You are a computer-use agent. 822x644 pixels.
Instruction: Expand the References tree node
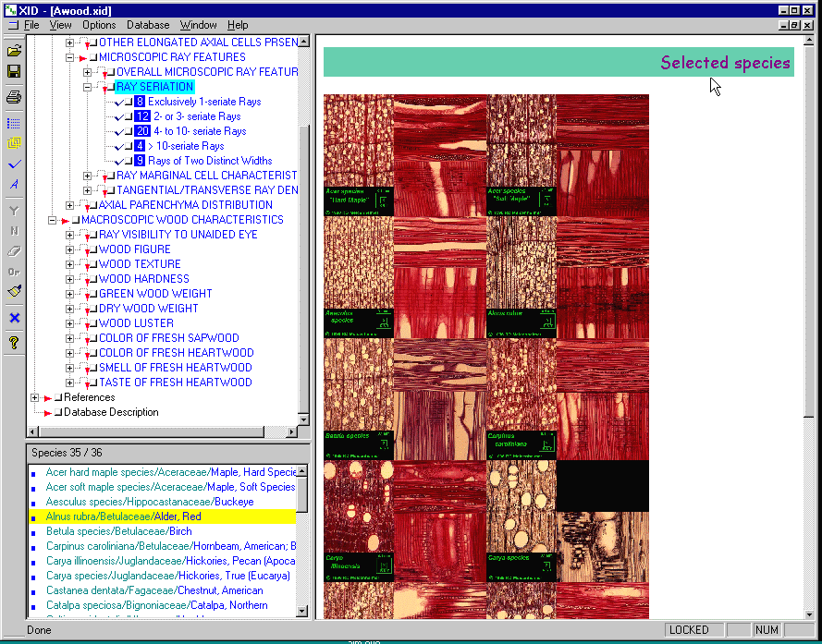[35, 397]
